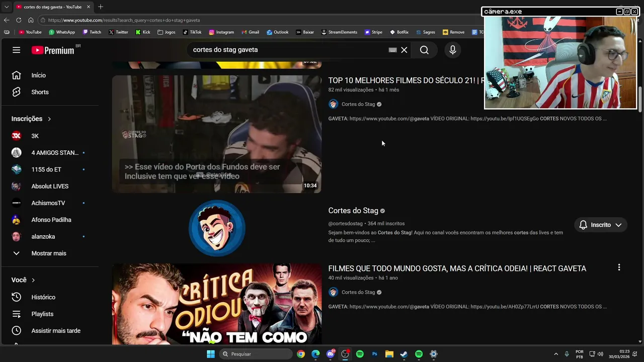Reload the page with the refresh icon

(x=19, y=20)
